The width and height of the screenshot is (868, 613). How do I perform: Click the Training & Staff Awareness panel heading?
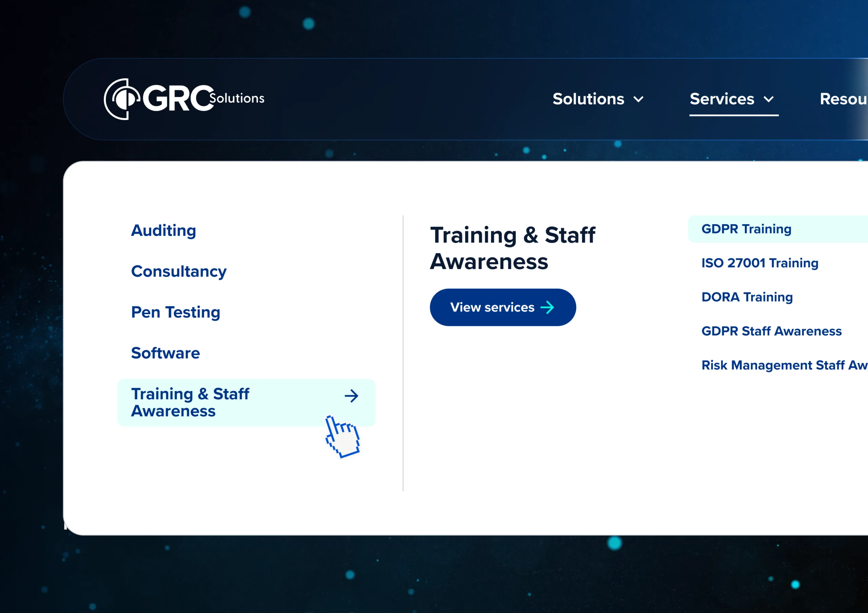tap(513, 248)
